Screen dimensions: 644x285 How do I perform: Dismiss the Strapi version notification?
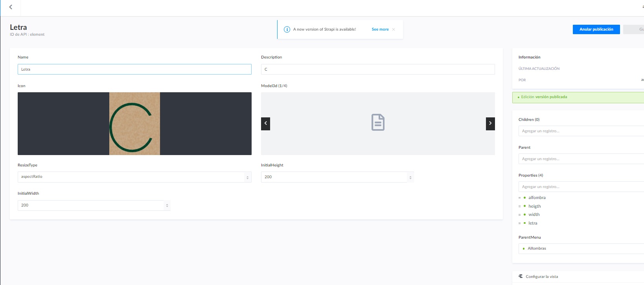point(394,29)
